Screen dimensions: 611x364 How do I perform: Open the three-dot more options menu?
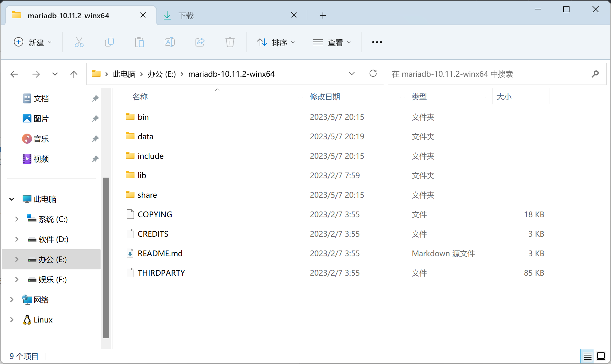tap(377, 42)
